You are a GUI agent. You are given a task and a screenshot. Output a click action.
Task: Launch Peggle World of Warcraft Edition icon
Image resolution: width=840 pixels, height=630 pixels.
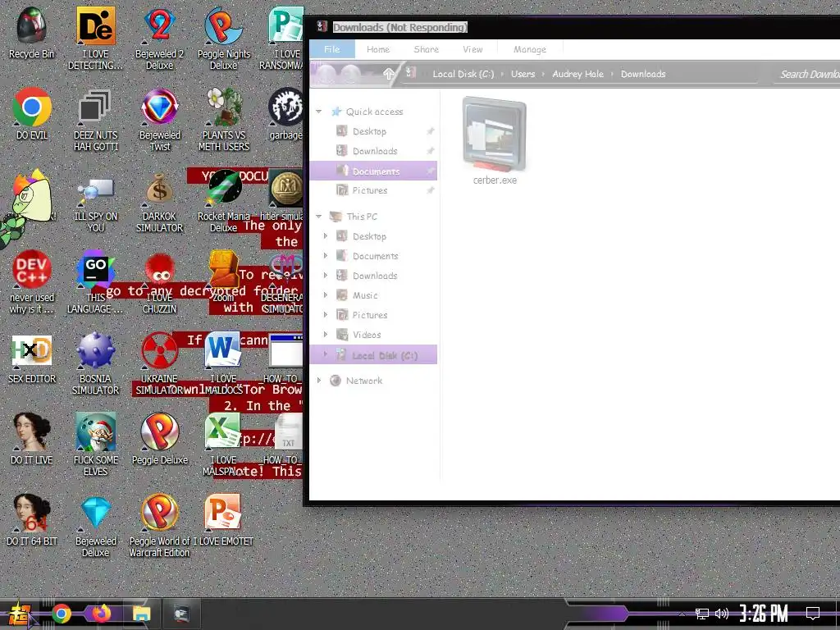point(160,526)
